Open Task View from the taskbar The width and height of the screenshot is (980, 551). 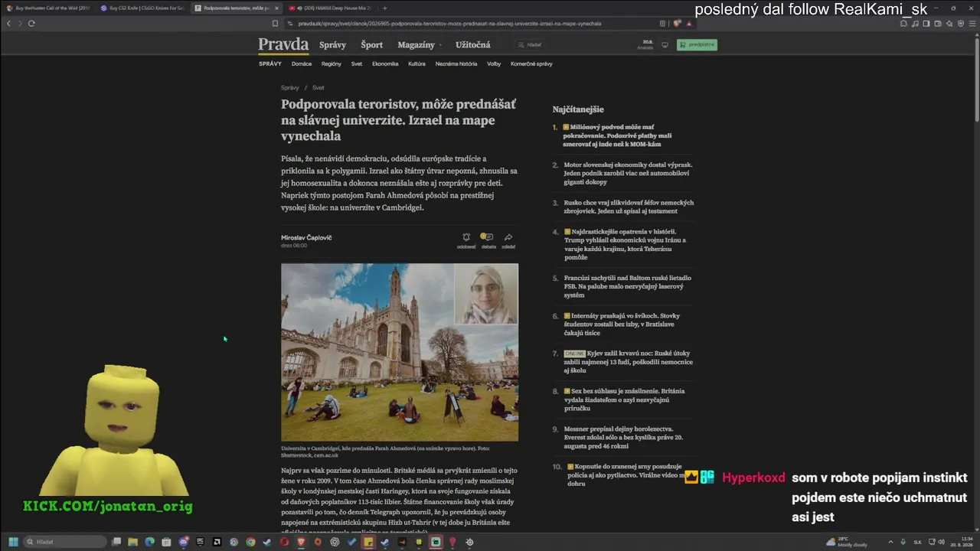pyautogui.click(x=116, y=542)
